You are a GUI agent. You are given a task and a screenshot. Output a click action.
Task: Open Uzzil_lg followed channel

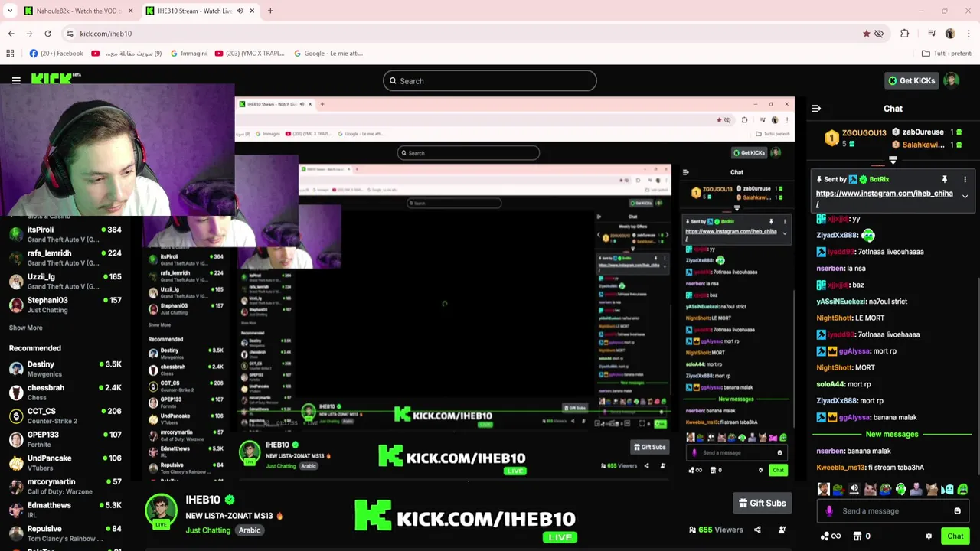66,281
